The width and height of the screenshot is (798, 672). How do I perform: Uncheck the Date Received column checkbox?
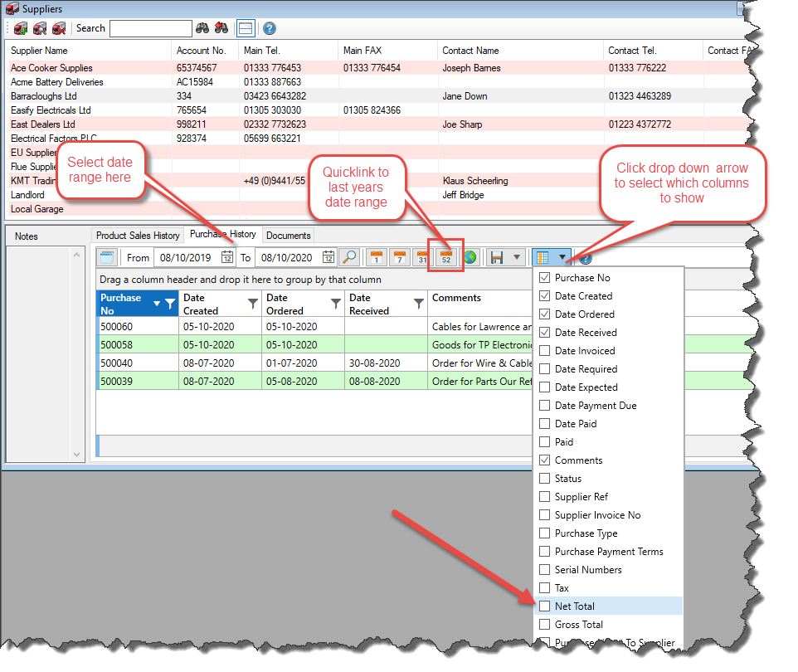coord(545,333)
